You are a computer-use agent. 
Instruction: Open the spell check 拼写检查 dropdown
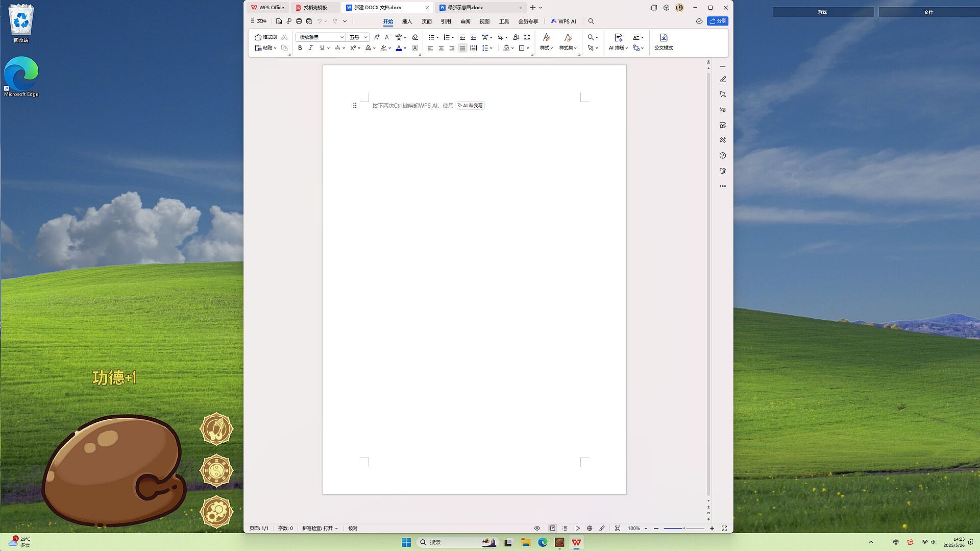[x=320, y=529]
